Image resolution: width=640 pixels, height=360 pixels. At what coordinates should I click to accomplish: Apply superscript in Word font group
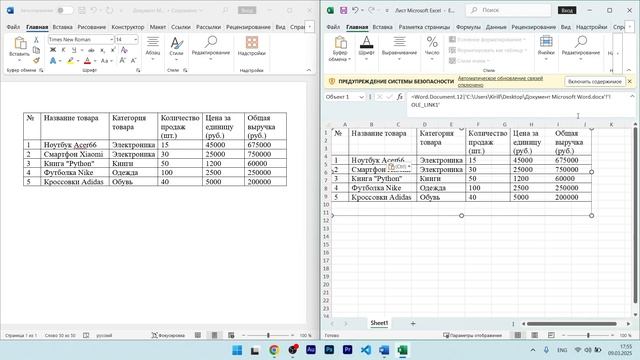[x=113, y=50]
